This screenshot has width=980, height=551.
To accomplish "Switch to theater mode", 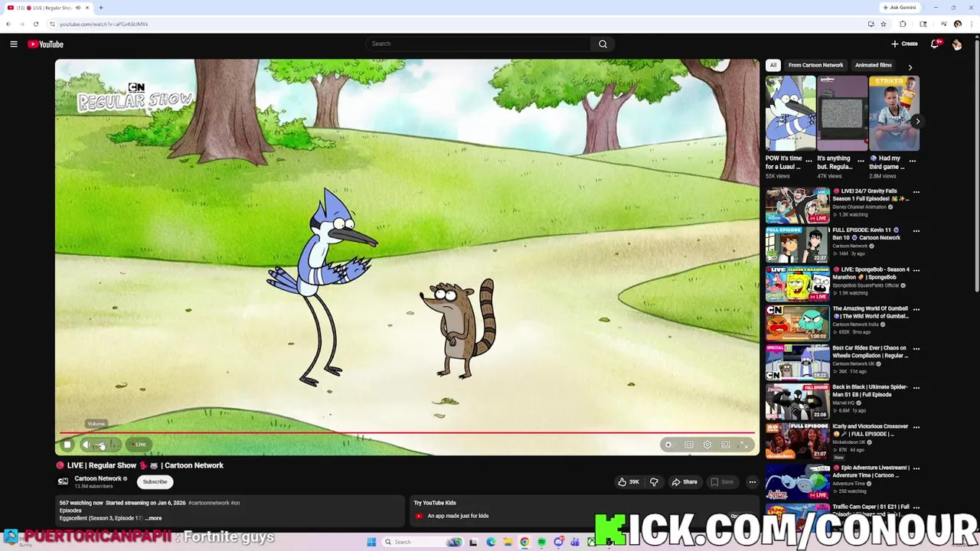I will pos(726,445).
